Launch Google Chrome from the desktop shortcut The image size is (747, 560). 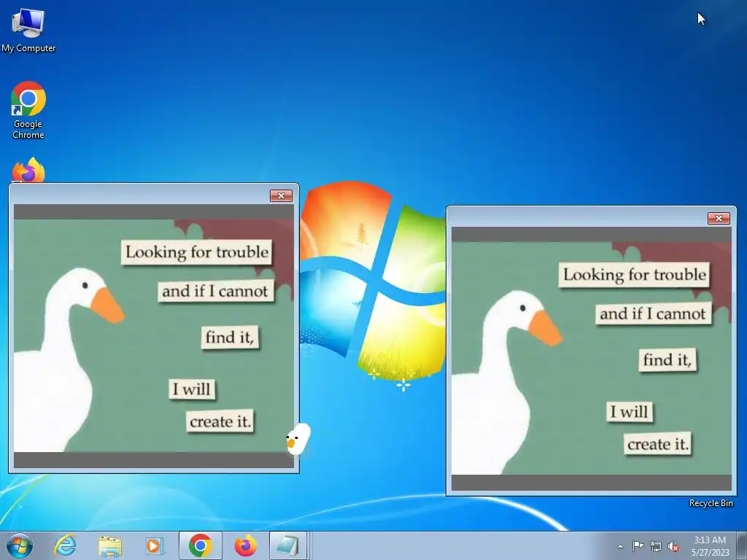(x=28, y=111)
